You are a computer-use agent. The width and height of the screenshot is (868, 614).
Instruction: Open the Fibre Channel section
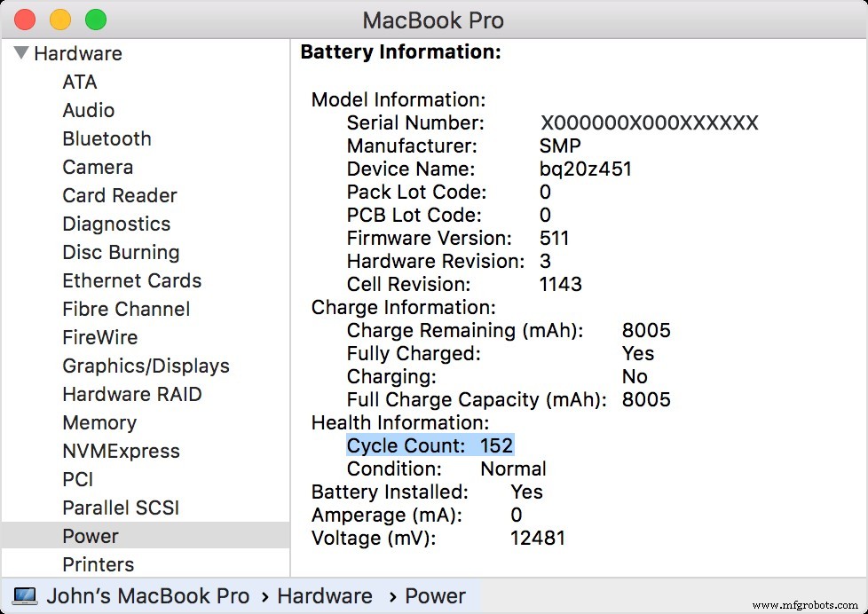tap(126, 309)
